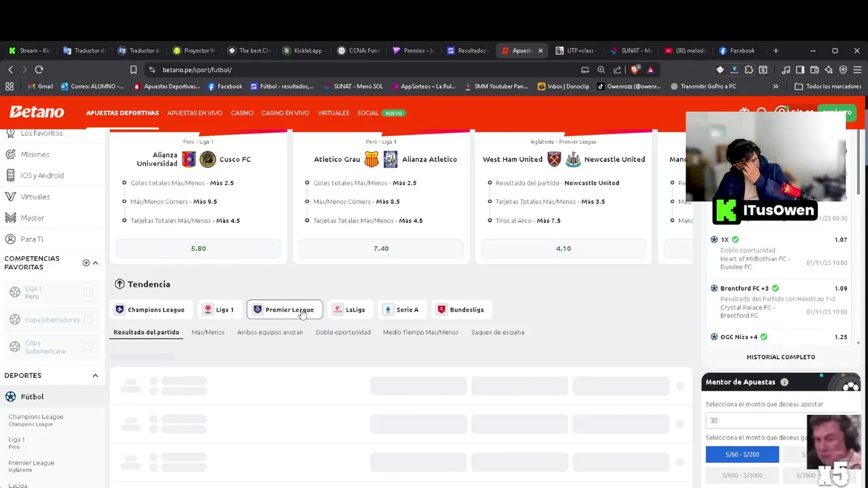Open Apuestas Deportivas menu

coord(122,113)
